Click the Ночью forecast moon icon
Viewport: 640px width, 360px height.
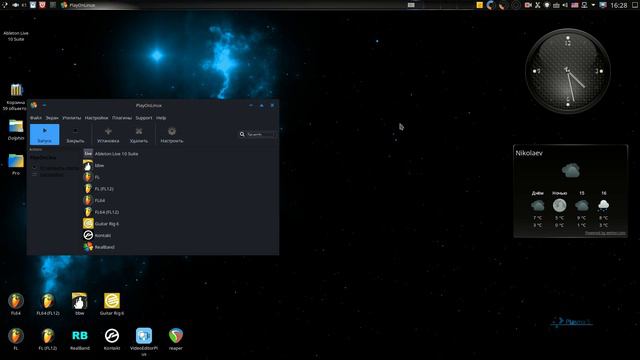[559, 205]
